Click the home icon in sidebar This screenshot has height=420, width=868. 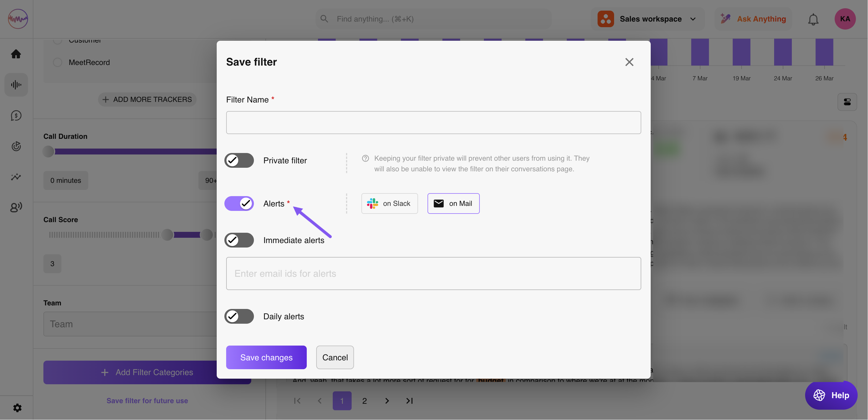16,54
